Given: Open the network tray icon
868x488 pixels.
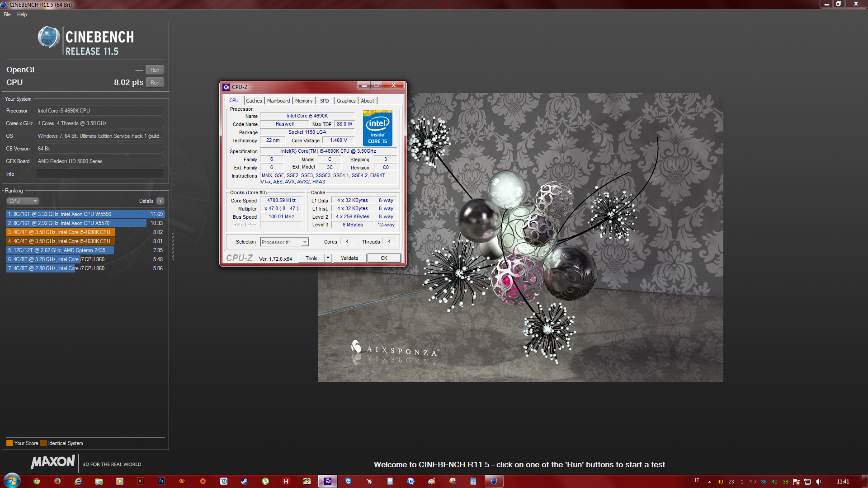Looking at the screenshot, I should coord(807,482).
